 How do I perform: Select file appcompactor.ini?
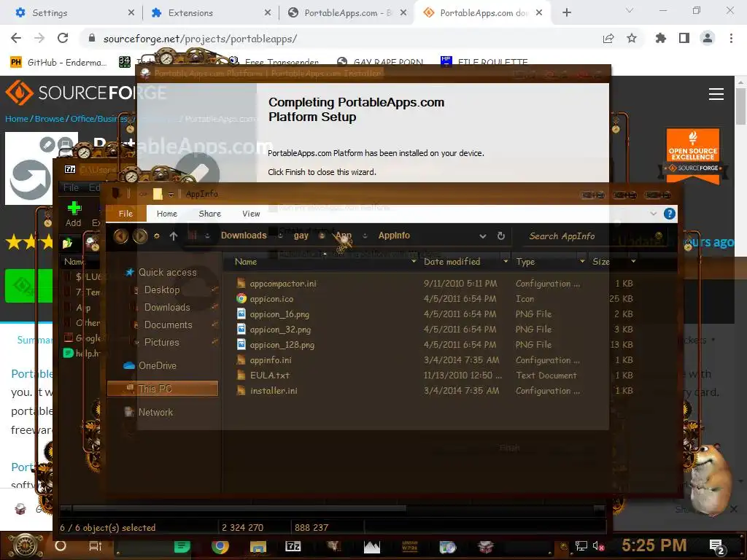[x=283, y=284]
